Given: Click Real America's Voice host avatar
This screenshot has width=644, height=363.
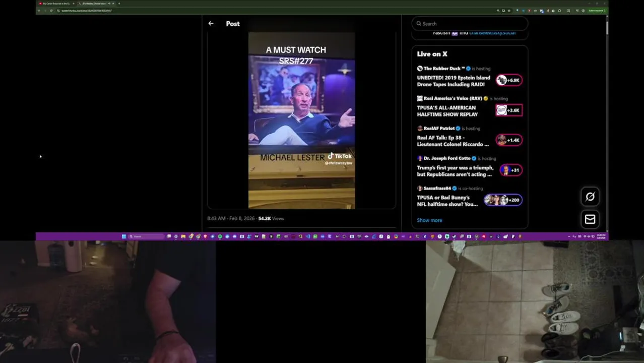Looking at the screenshot, I should [420, 98].
